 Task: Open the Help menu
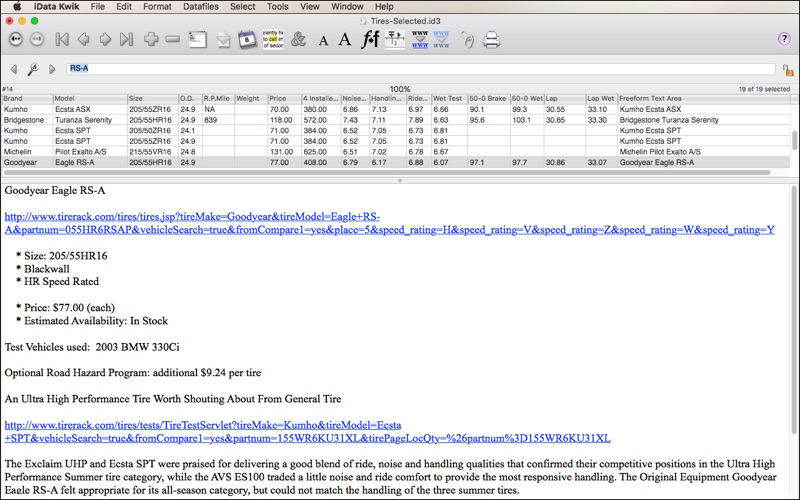pyautogui.click(x=384, y=7)
